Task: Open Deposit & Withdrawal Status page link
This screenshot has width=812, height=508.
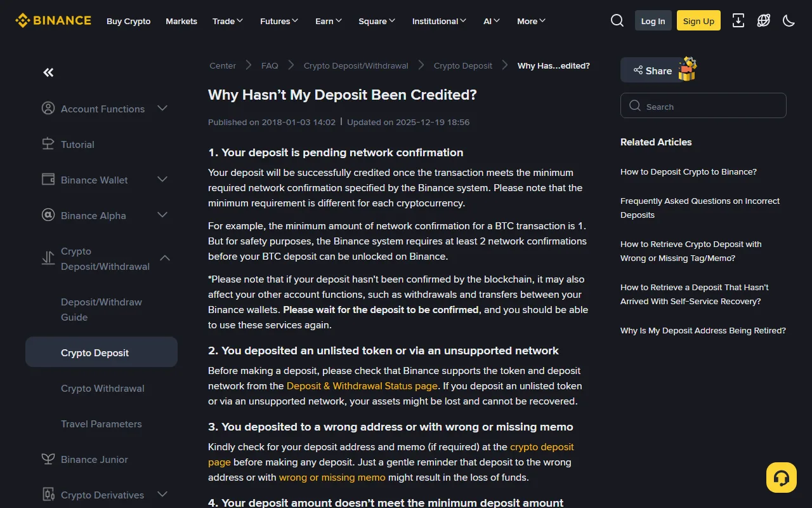Action: click(362, 385)
